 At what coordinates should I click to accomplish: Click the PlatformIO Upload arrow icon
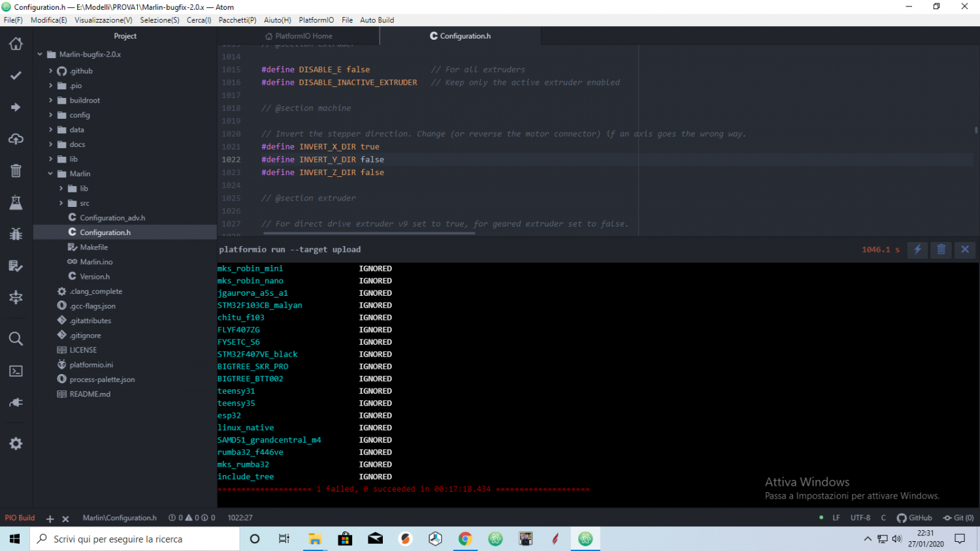pyautogui.click(x=16, y=107)
